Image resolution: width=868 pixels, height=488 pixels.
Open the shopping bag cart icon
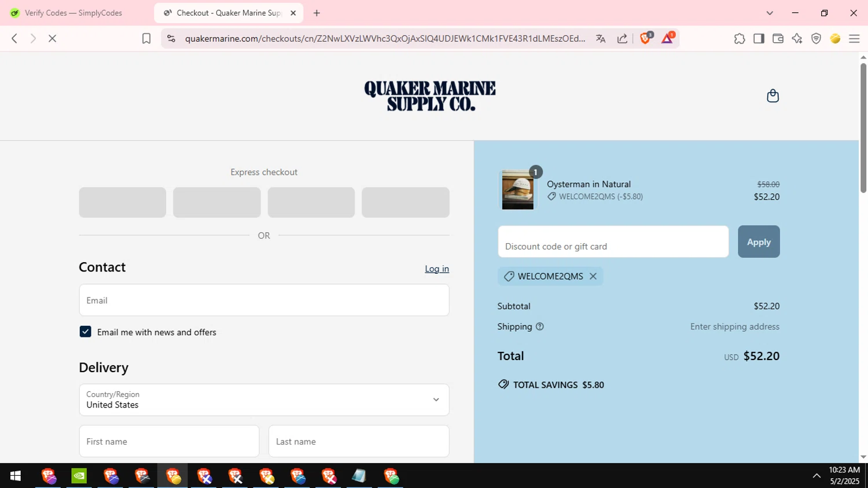pos(773,96)
